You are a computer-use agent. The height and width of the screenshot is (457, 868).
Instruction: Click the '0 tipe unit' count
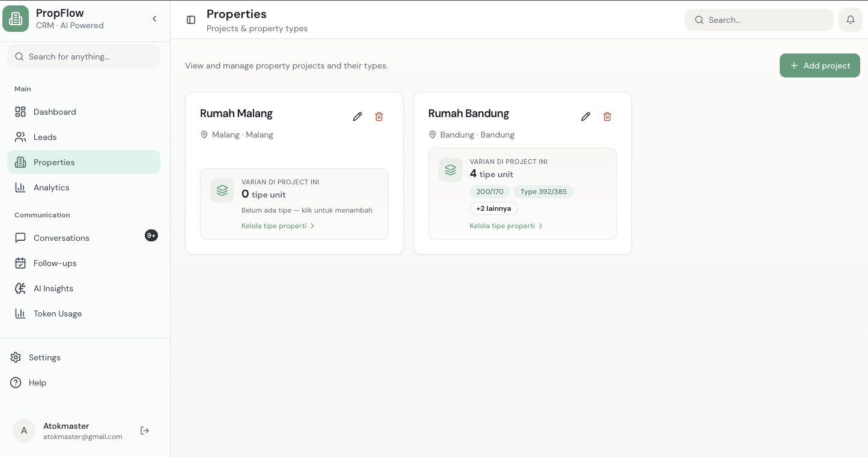pos(264,194)
